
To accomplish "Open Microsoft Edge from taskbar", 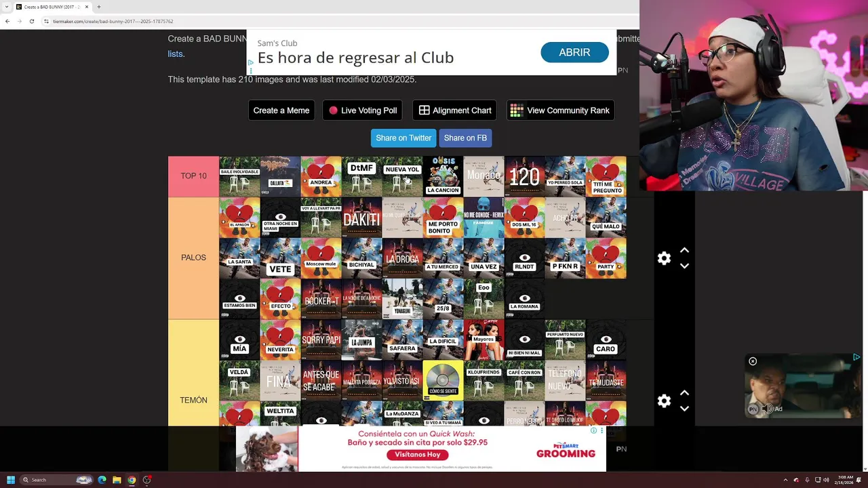I will click(x=102, y=480).
